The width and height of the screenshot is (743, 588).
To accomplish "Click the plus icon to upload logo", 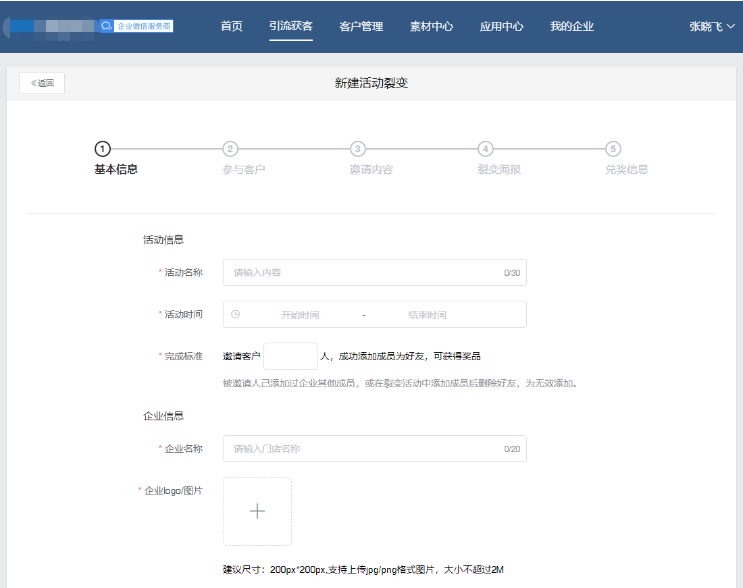I will pos(257,511).
